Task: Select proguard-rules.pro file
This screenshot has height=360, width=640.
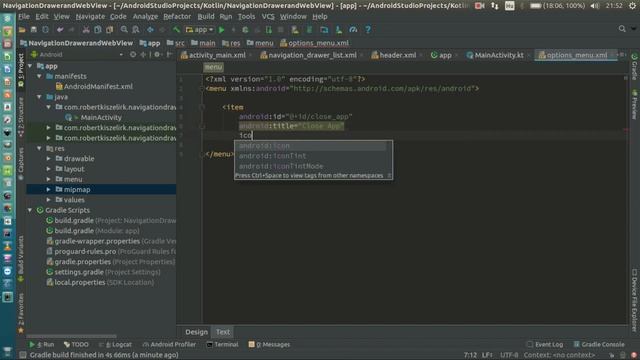Action: [x=85, y=251]
